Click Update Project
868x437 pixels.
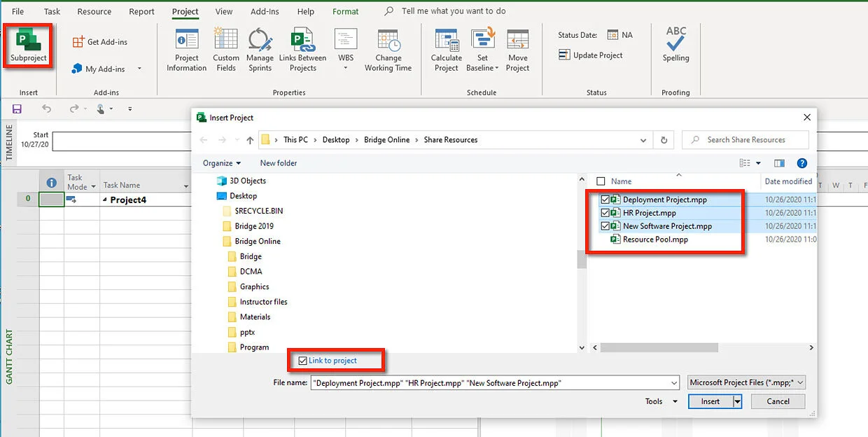[590, 55]
